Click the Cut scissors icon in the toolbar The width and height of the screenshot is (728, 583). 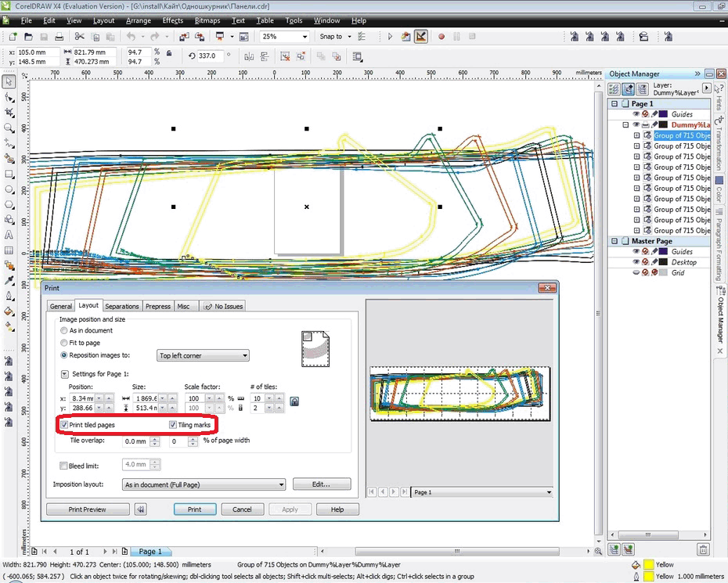coord(80,36)
